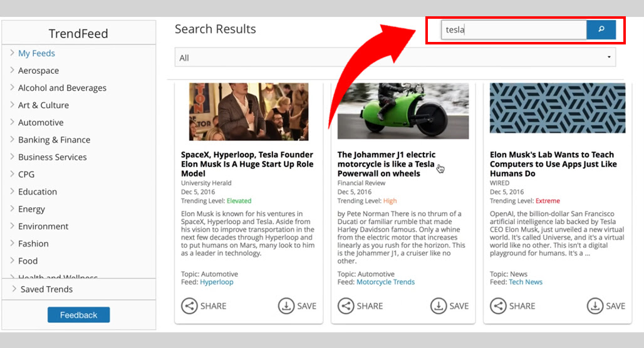Expand the Fashion category chevron

coord(12,243)
